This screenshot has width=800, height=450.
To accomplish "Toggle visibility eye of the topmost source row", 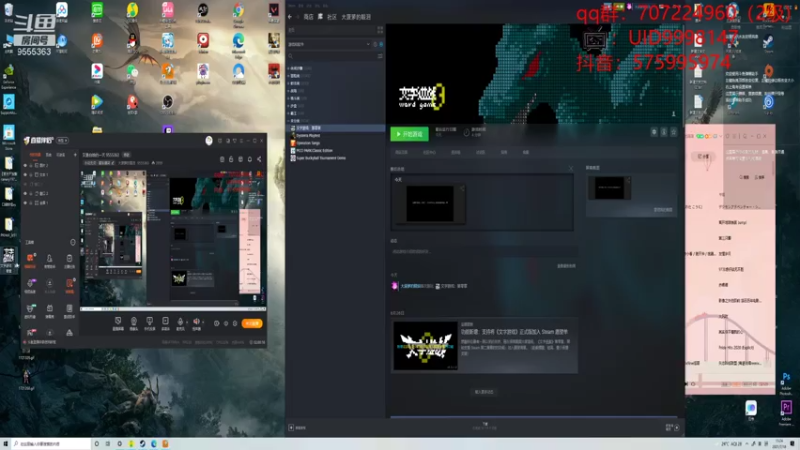I will (25, 165).
